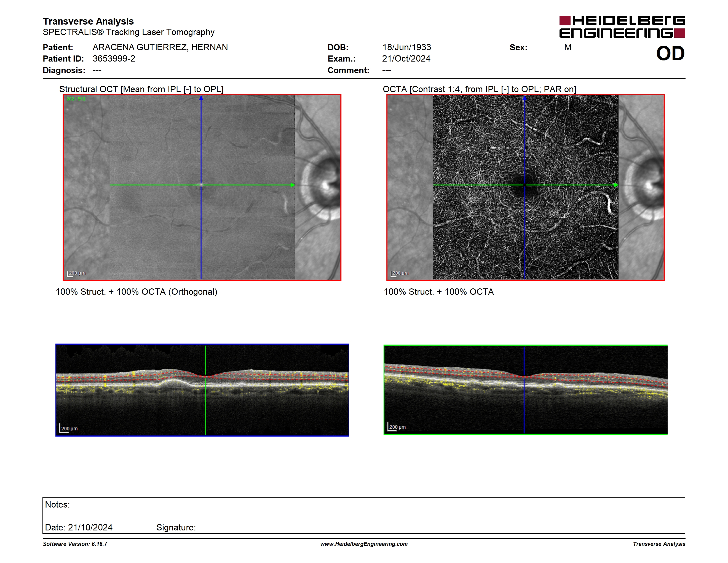728x563 pixels.
Task: Click 'SPECTRALIS® Tracking Laser Tomography' subtitle
Action: tap(129, 32)
